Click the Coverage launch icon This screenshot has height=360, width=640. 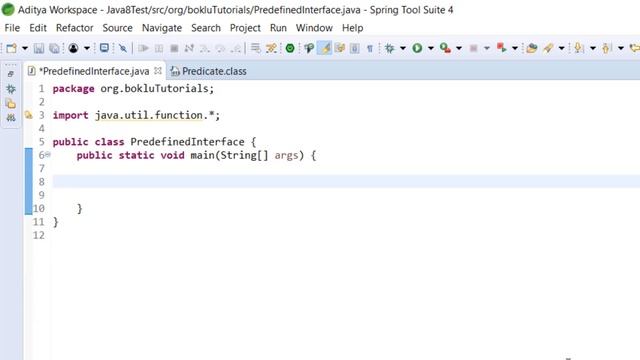(x=445, y=48)
